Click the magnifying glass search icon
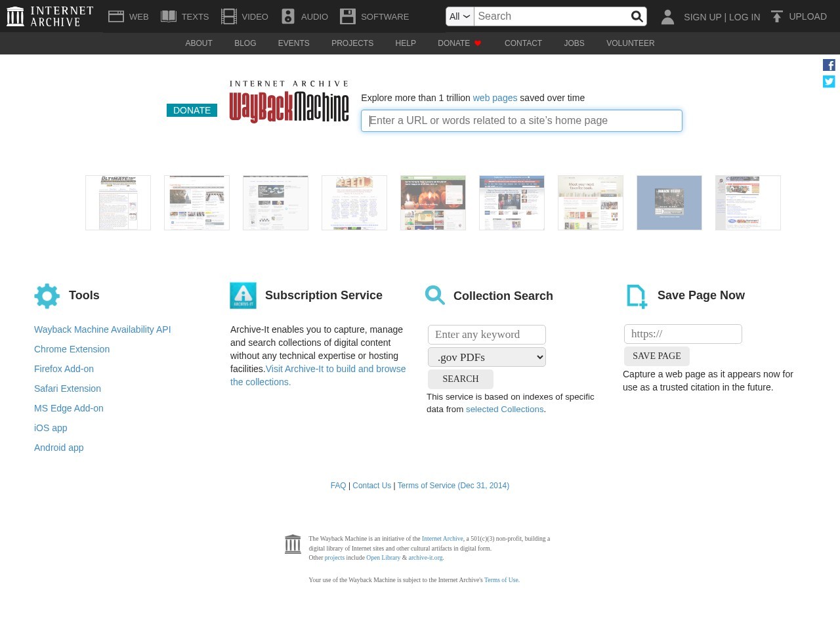 coord(637,16)
